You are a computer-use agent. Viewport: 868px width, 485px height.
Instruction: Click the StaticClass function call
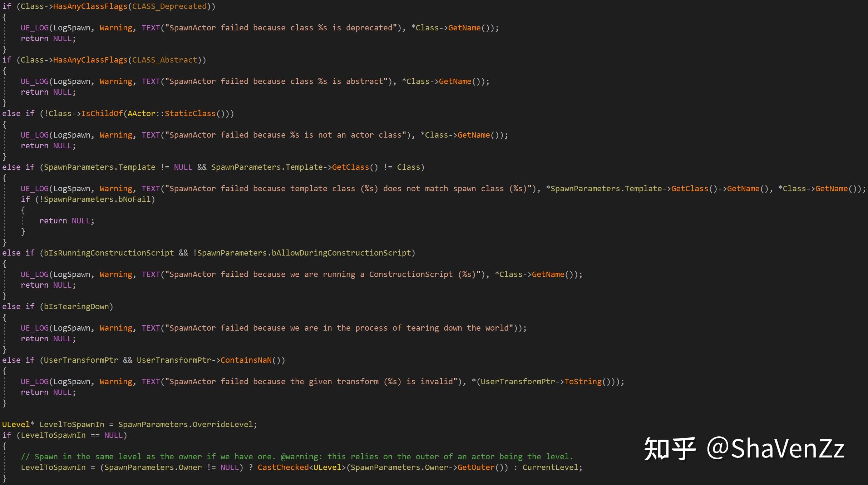click(190, 114)
